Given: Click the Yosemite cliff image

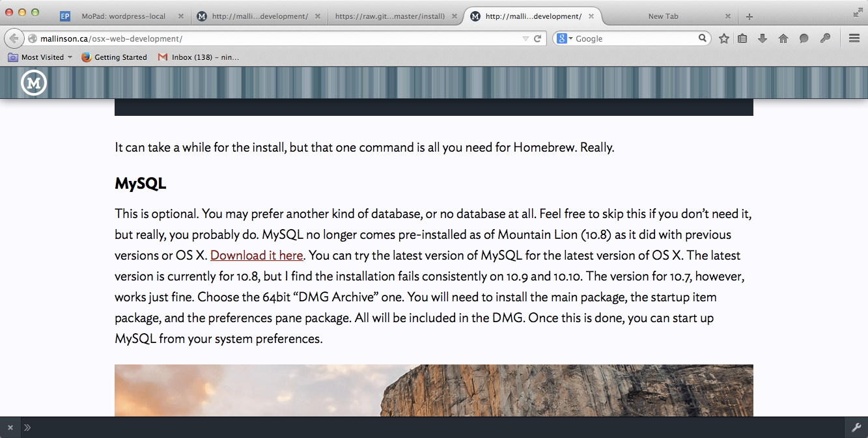Looking at the screenshot, I should tap(434, 390).
